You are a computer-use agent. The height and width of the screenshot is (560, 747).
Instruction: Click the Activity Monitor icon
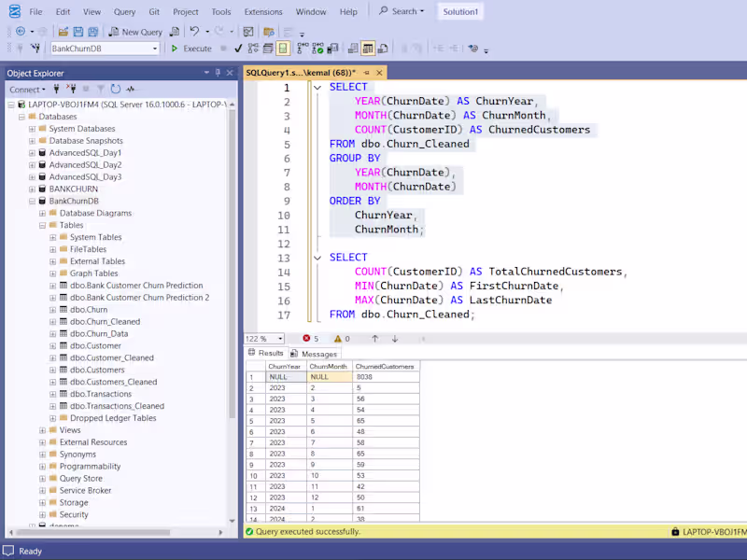pos(131,89)
